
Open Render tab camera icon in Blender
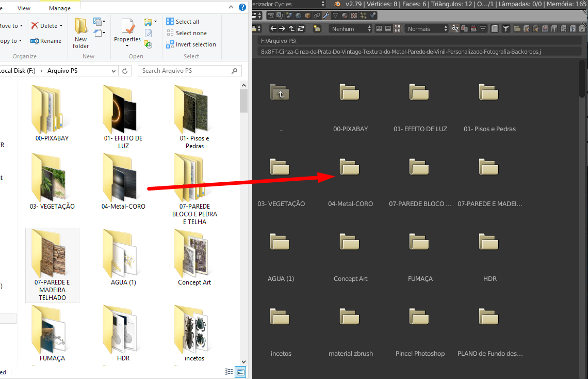[270, 15]
